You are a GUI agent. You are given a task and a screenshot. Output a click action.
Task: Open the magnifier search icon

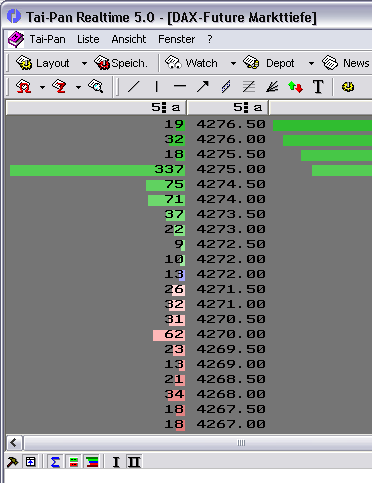(x=96, y=87)
